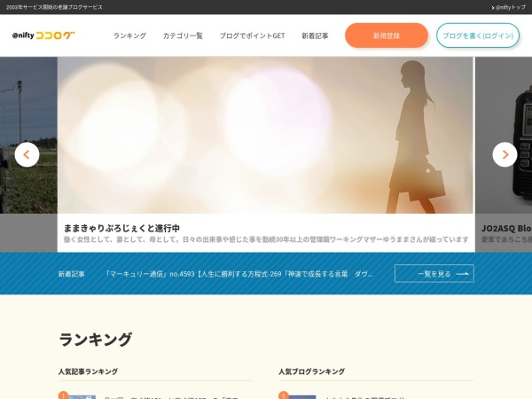This screenshot has height=399, width=532.
Task: Click the 人気記事ランキング heading
Action: tap(88, 372)
